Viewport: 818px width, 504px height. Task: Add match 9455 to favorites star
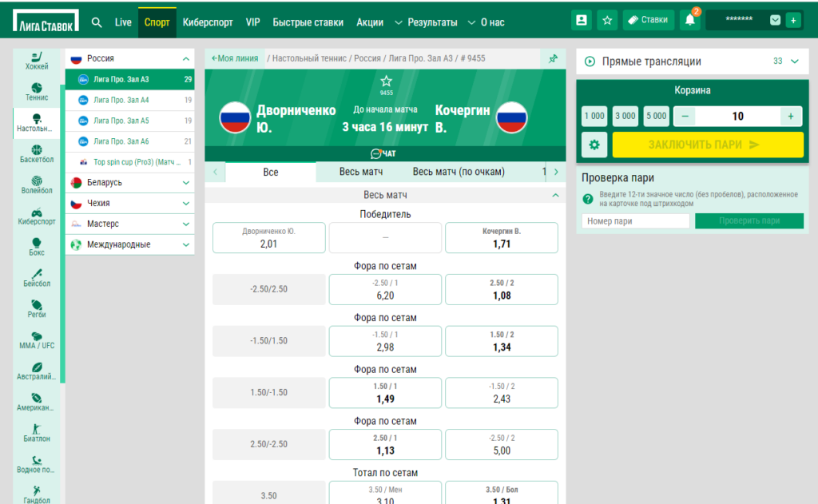tap(386, 81)
